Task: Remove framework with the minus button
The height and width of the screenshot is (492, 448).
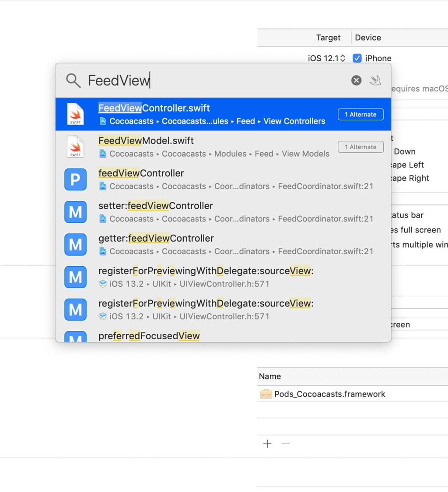Action: click(286, 444)
